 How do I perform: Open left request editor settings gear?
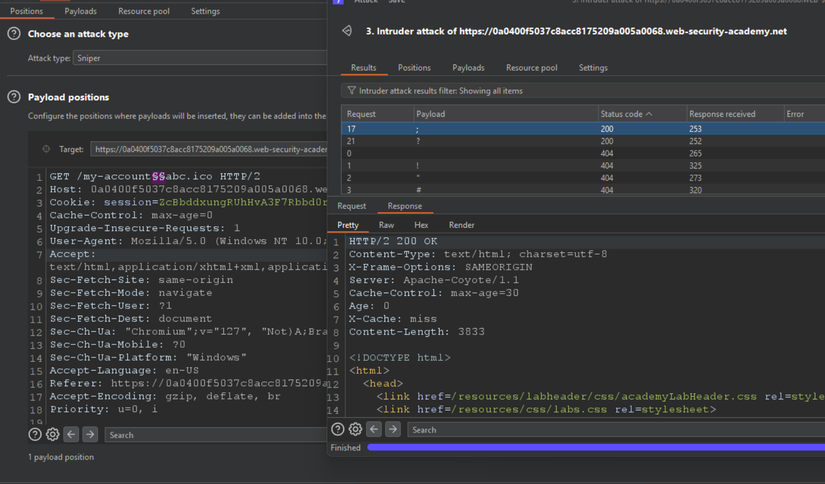(53, 435)
